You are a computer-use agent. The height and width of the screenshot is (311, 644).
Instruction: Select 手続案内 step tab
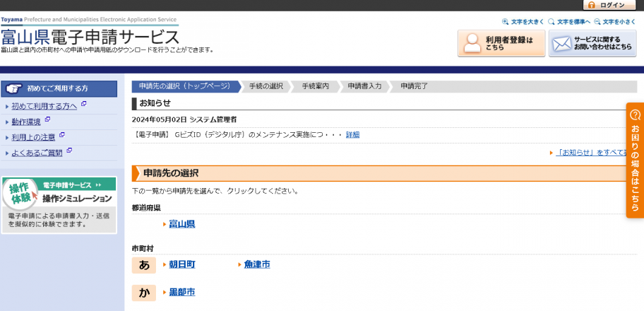[x=315, y=86]
